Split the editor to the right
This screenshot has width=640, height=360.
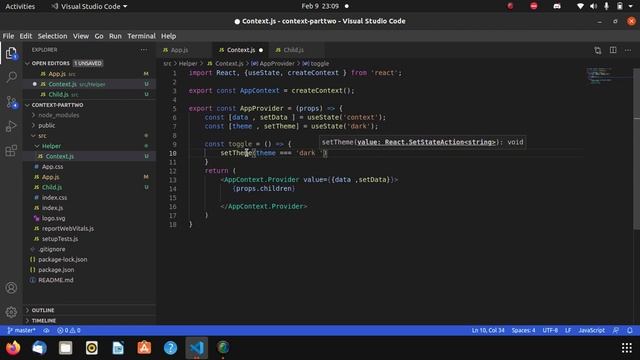pos(613,50)
